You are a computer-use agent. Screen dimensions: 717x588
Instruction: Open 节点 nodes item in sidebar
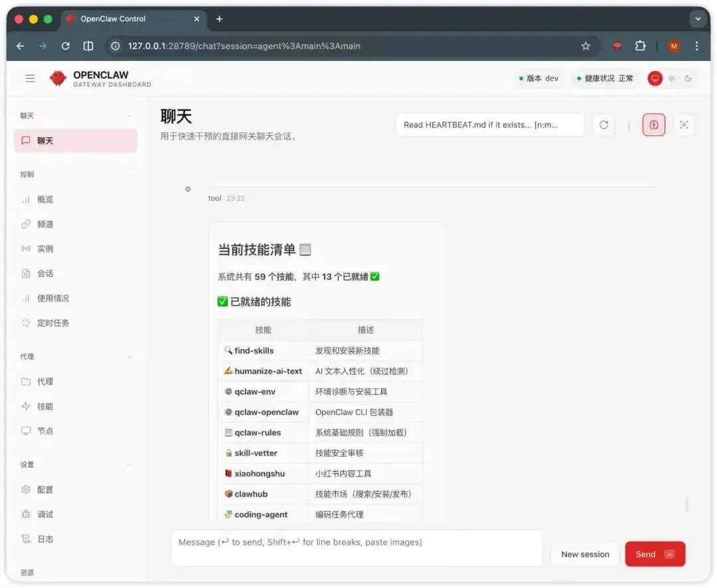[76, 431]
